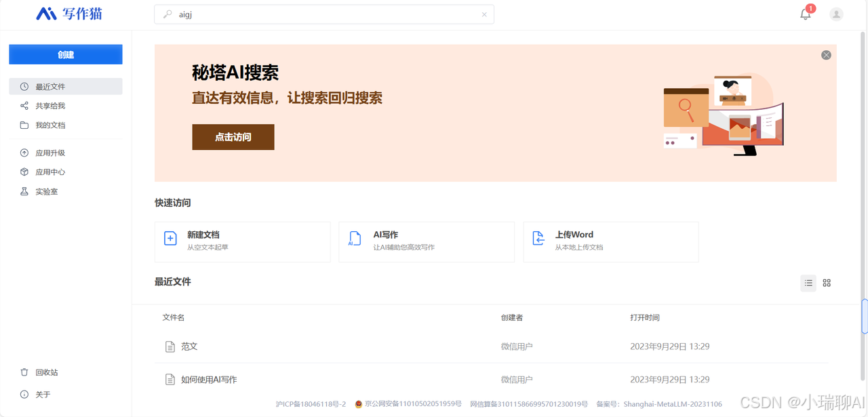Screen dimensions: 868x417
Task: Click the open time in the 范文 row
Action: click(670, 346)
